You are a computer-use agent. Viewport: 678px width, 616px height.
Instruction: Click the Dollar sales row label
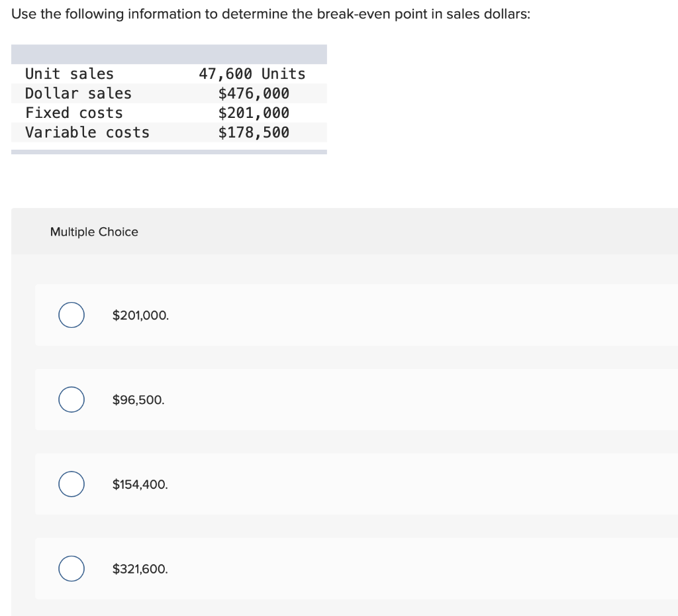coord(78,93)
